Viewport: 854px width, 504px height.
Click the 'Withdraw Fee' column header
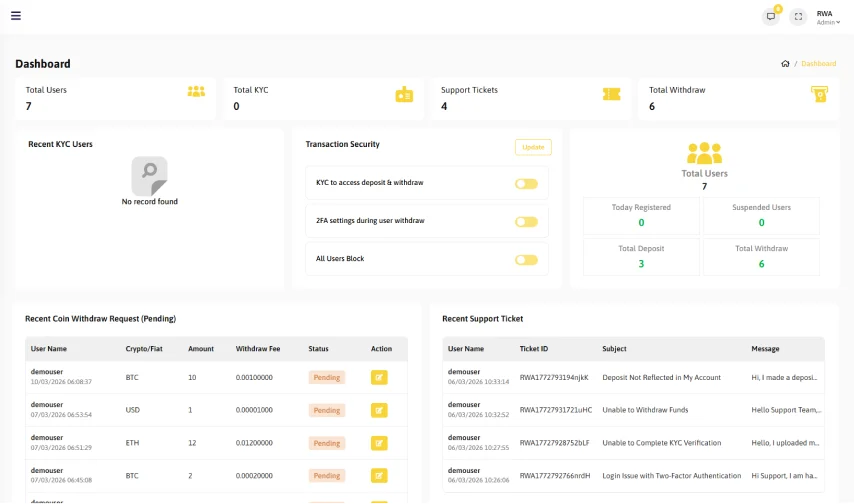click(x=258, y=349)
